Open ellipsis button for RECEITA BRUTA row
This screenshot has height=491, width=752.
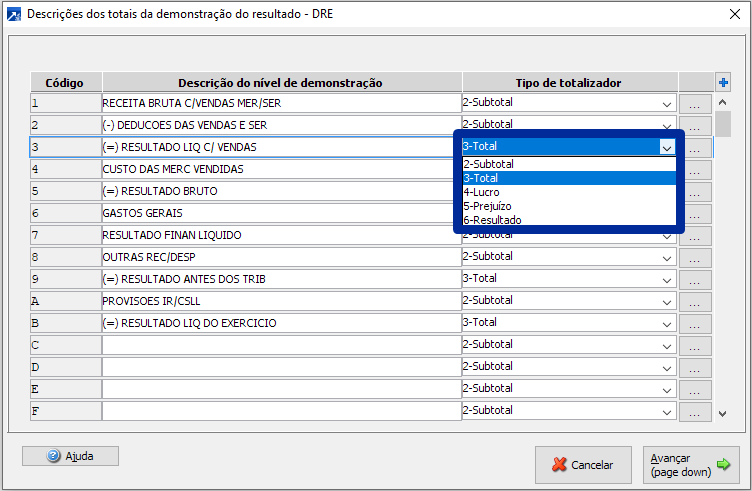[x=695, y=103]
